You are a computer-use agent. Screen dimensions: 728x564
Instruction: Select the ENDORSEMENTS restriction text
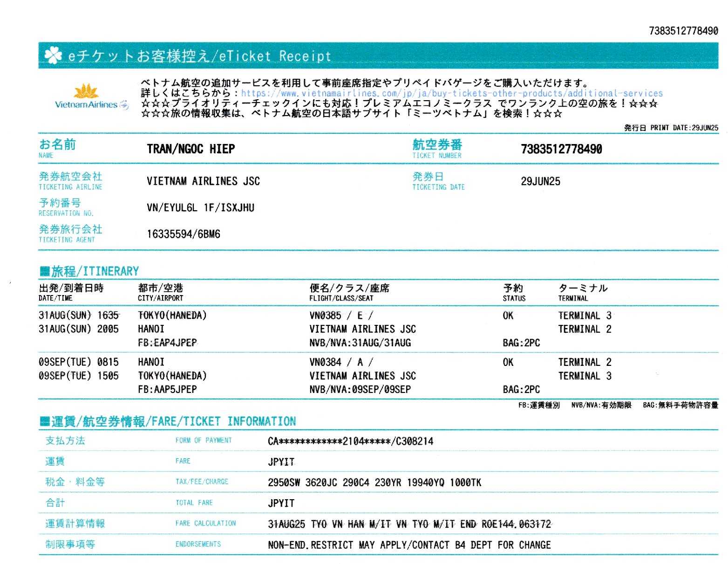(409, 545)
